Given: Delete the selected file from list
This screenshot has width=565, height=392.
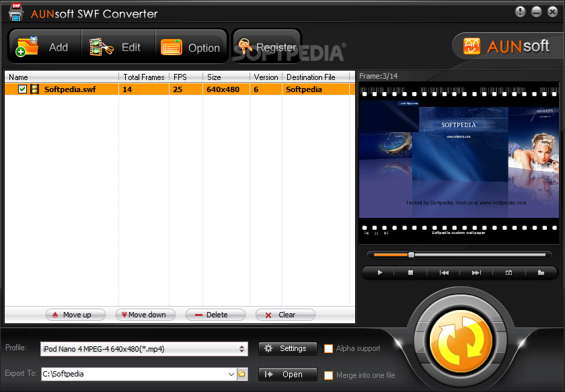Looking at the screenshot, I should [x=215, y=315].
